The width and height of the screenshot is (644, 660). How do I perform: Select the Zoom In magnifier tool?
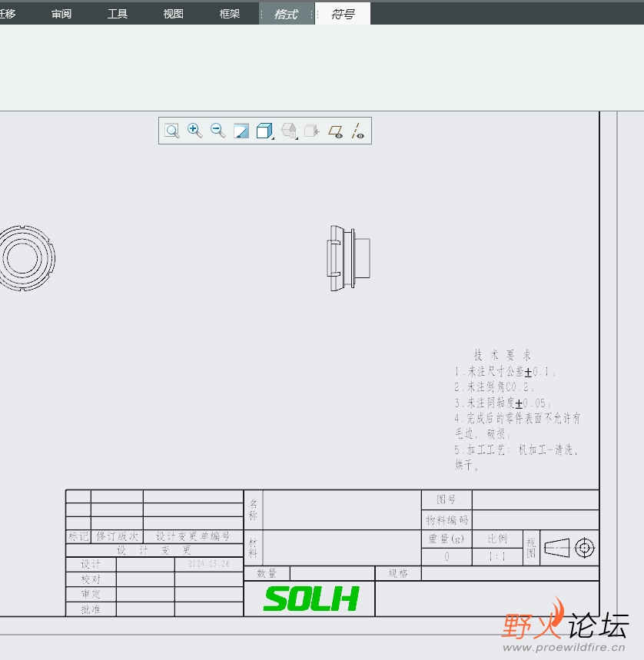coord(195,131)
